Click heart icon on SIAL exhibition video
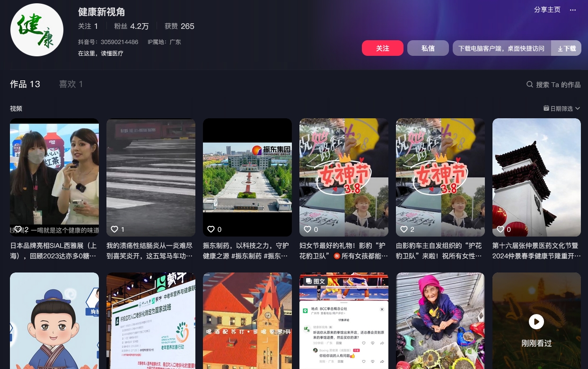The height and width of the screenshot is (369, 588). tap(18, 229)
